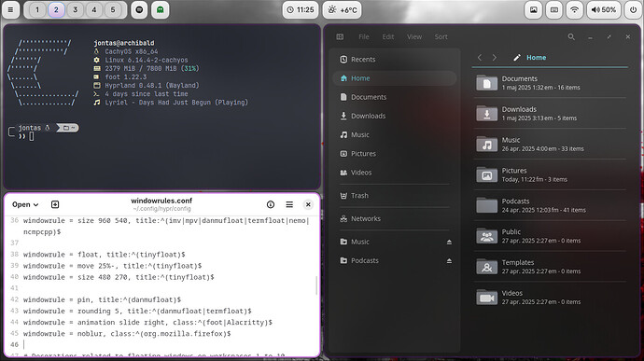Viewport: 644px width, 361px height.
Task: Go back with the left arrow
Action: (x=480, y=58)
